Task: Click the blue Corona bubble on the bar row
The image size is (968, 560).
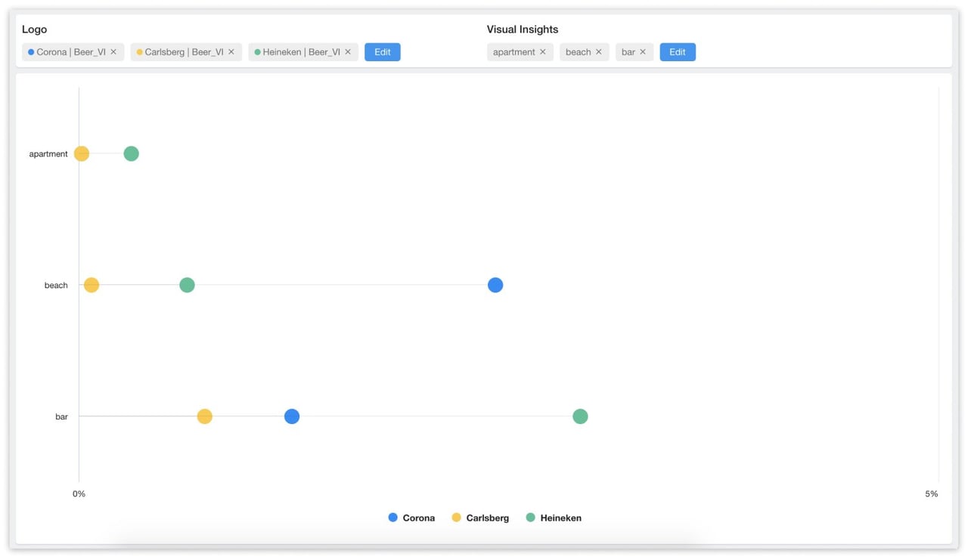Action: click(x=292, y=416)
